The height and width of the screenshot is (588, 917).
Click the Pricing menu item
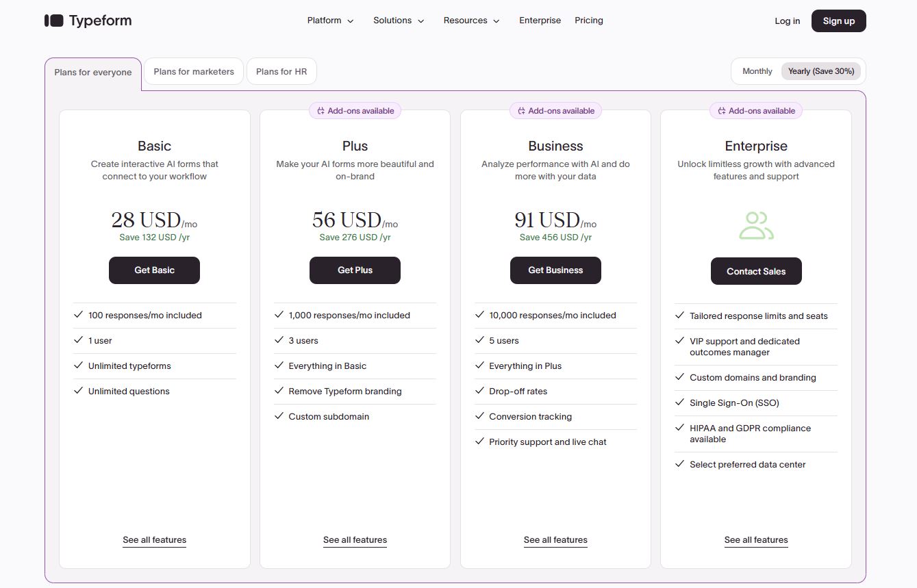tap(588, 21)
